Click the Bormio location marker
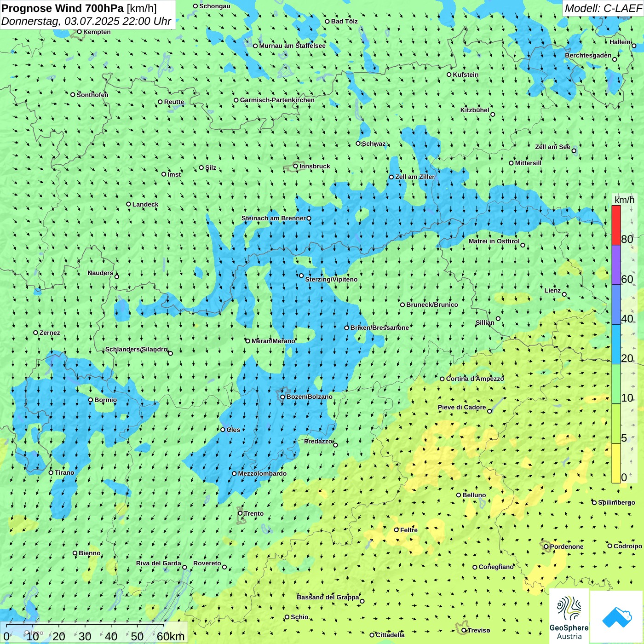 click(91, 400)
